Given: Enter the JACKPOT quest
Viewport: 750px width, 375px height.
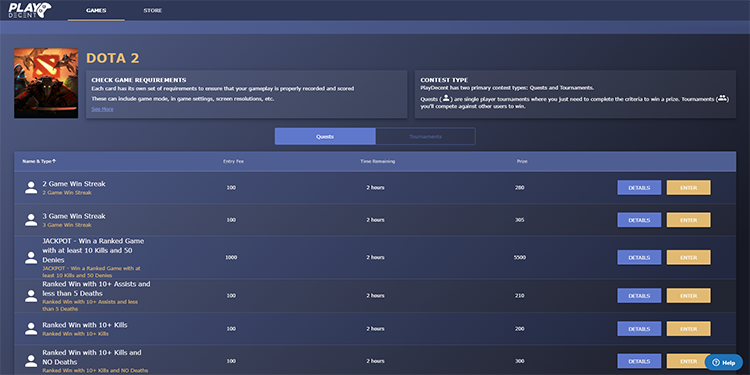Looking at the screenshot, I should [688, 257].
